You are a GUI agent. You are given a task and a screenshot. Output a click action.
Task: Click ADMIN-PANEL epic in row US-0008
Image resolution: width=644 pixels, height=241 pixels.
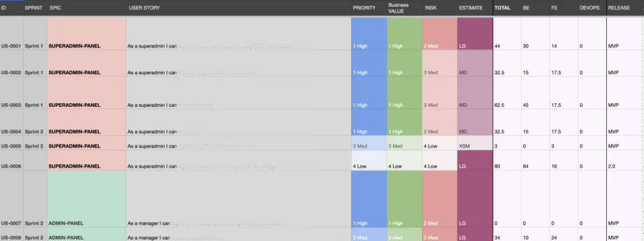point(87,235)
